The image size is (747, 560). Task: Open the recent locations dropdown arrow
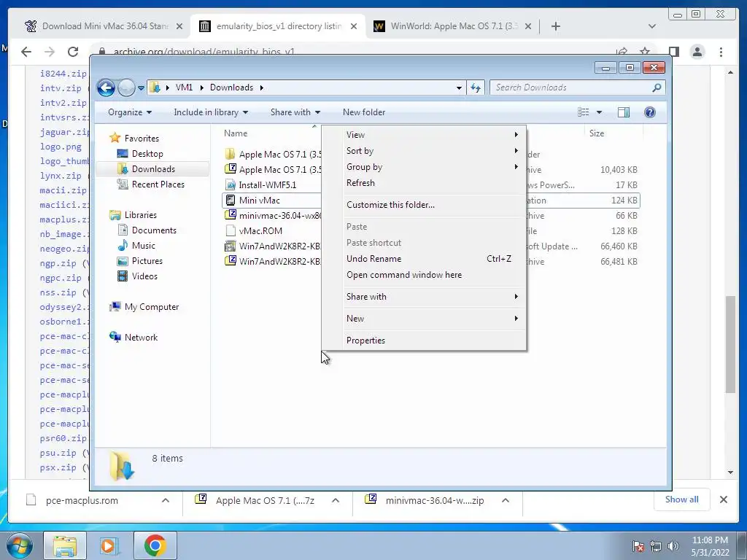pyautogui.click(x=141, y=88)
